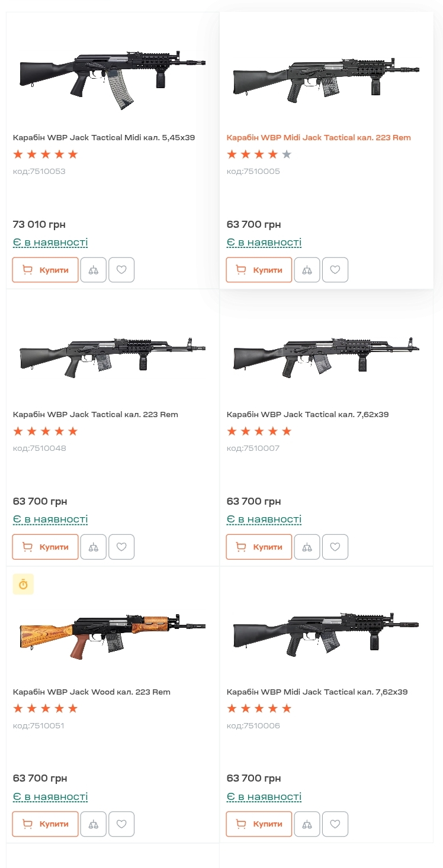Add Jack Tactical 7,62x39 to wishlist
443x868 pixels.
(x=335, y=547)
